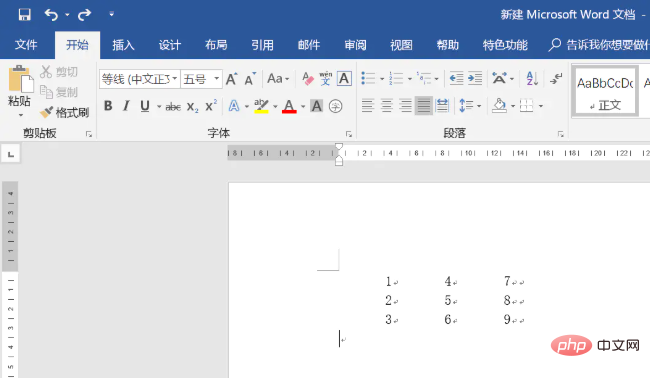This screenshot has height=378, width=650.
Task: Open font color dropdown arrow
Action: pos(303,107)
